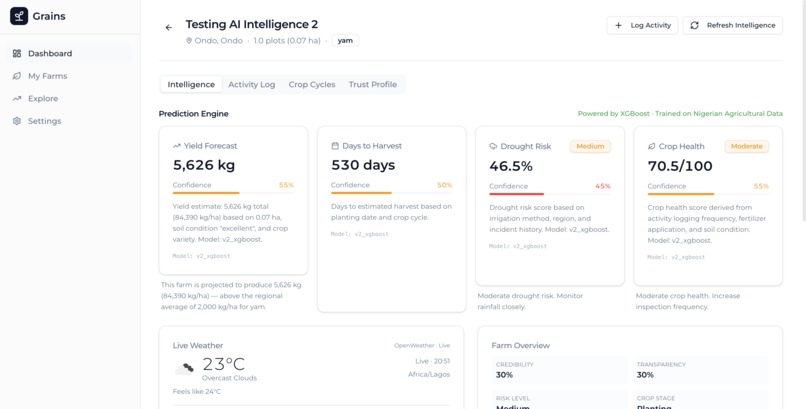The image size is (806, 409).
Task: Click the Moderate crop health badge
Action: (x=747, y=146)
